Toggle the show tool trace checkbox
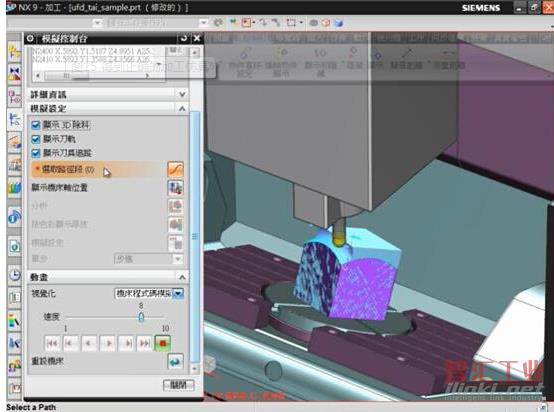Image resolution: width=554 pixels, height=412 pixels. pos(36,153)
